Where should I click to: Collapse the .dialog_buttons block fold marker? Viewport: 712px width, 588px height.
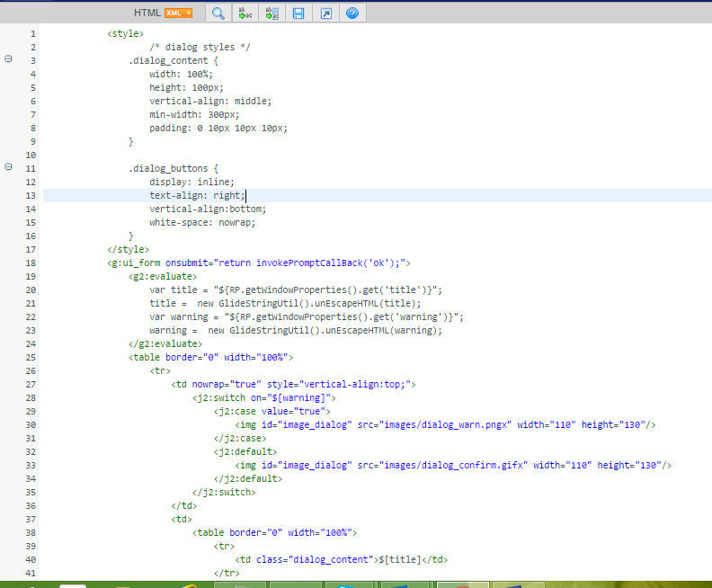(8, 166)
